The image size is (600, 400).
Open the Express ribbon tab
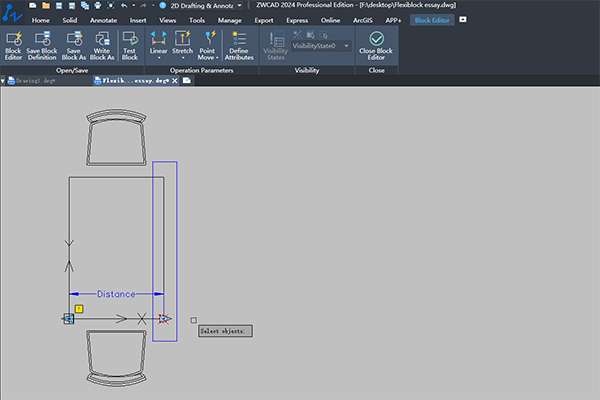297,20
